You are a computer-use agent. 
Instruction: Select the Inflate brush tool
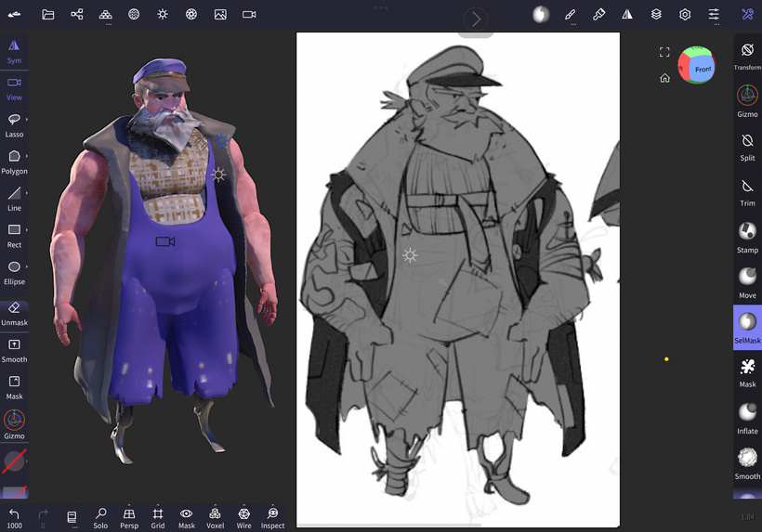click(747, 418)
